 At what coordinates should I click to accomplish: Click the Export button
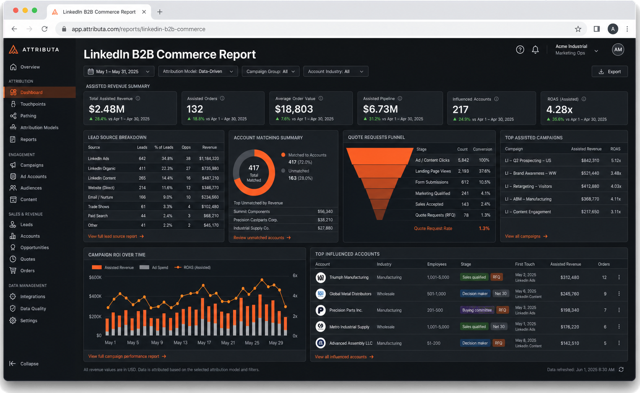[x=609, y=71]
